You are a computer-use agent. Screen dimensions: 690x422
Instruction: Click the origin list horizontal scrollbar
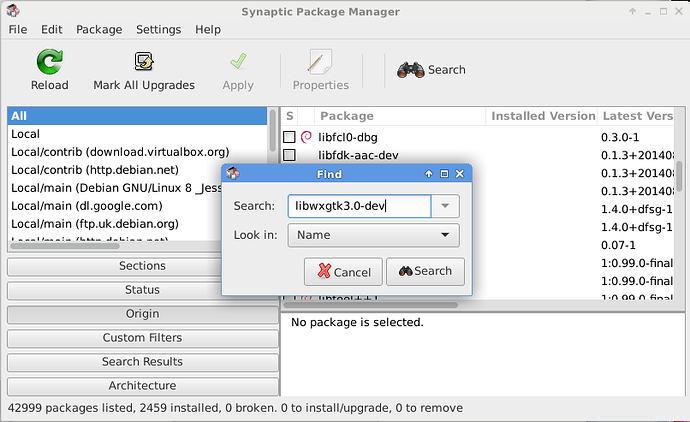[x=65, y=246]
